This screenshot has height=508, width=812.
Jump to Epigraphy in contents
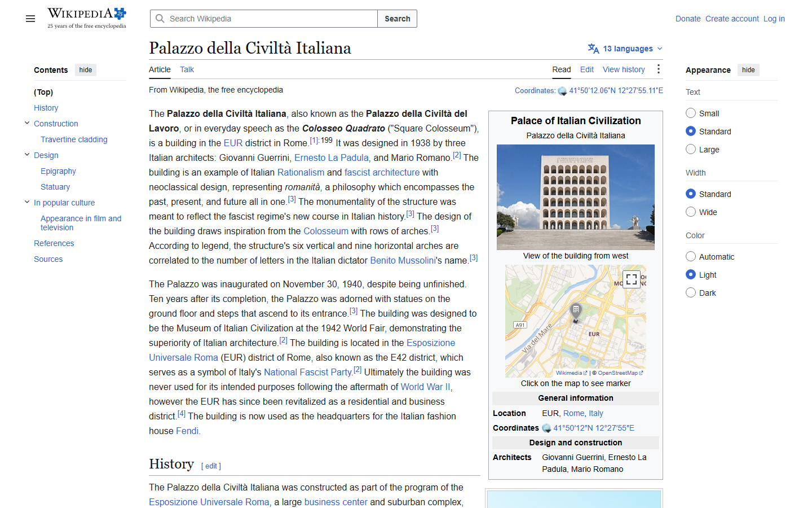coord(58,171)
